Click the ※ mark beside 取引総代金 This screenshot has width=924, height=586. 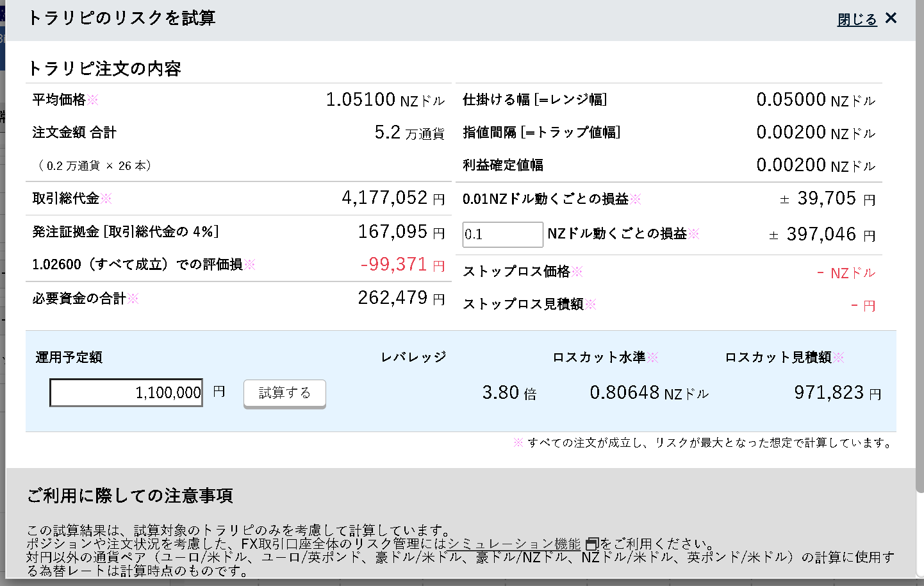coord(106,199)
